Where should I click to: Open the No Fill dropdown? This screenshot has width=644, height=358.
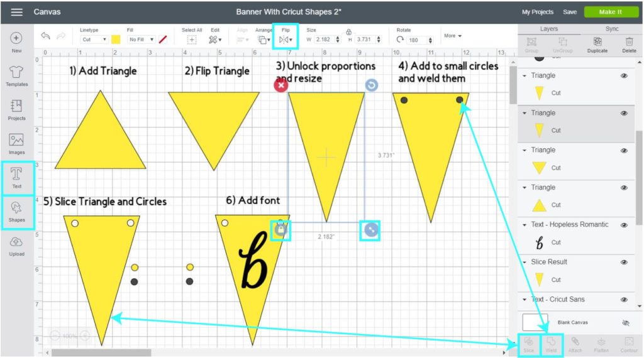(x=142, y=40)
